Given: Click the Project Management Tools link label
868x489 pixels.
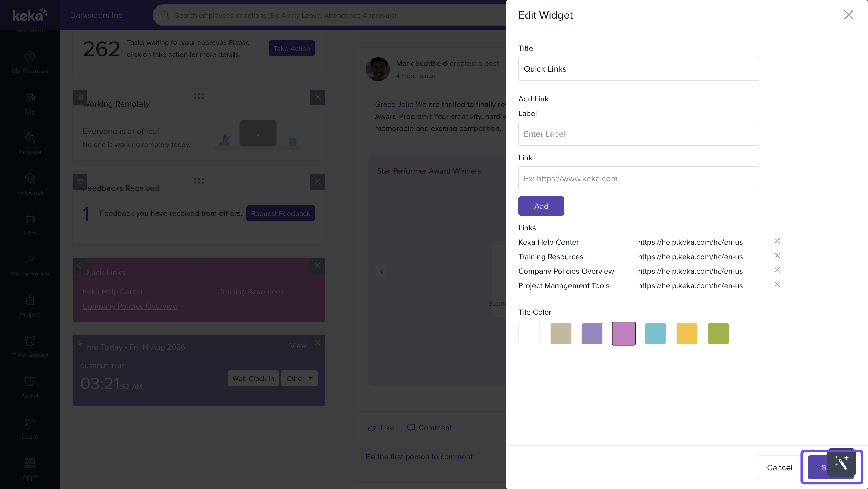Looking at the screenshot, I should coord(564,286).
